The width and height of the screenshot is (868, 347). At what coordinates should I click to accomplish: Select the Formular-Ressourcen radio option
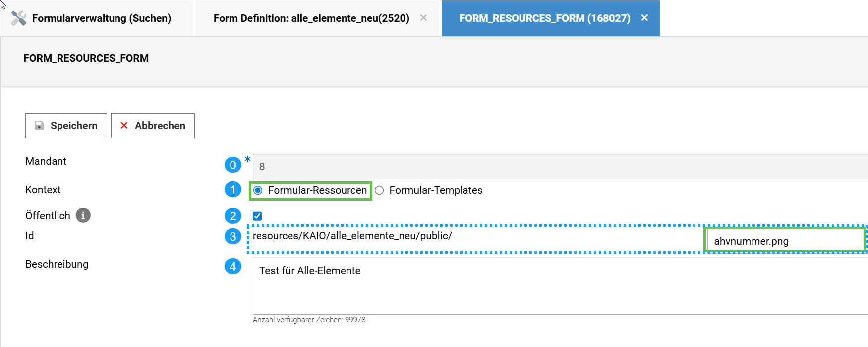point(258,191)
